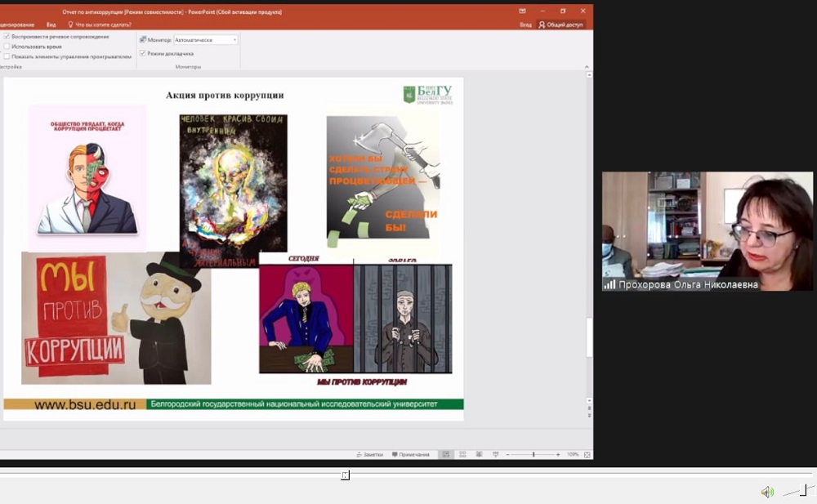Image resolution: width=817 pixels, height=504 pixels.
Task: Fit slide to current window icon
Action: click(x=586, y=454)
